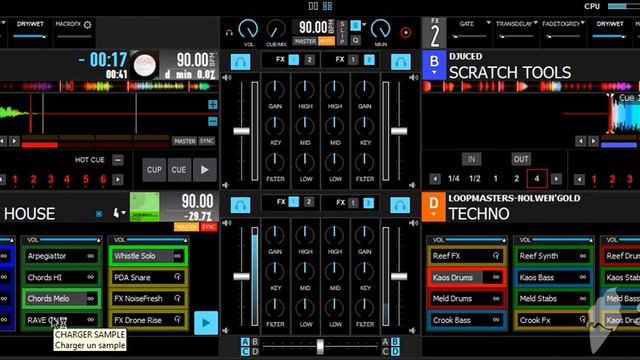Open TRANSDELAY effect dropdown

coord(536,23)
